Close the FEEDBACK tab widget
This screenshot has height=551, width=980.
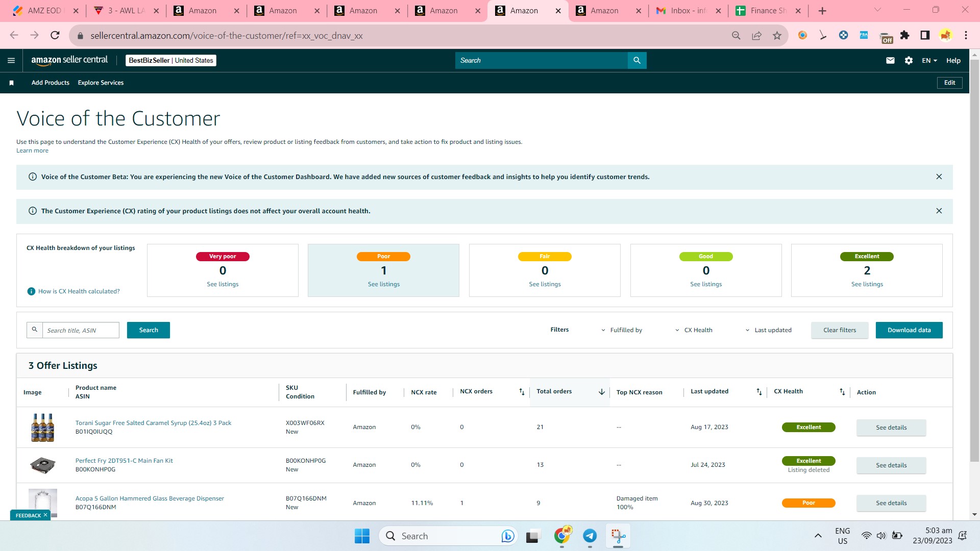point(45,515)
